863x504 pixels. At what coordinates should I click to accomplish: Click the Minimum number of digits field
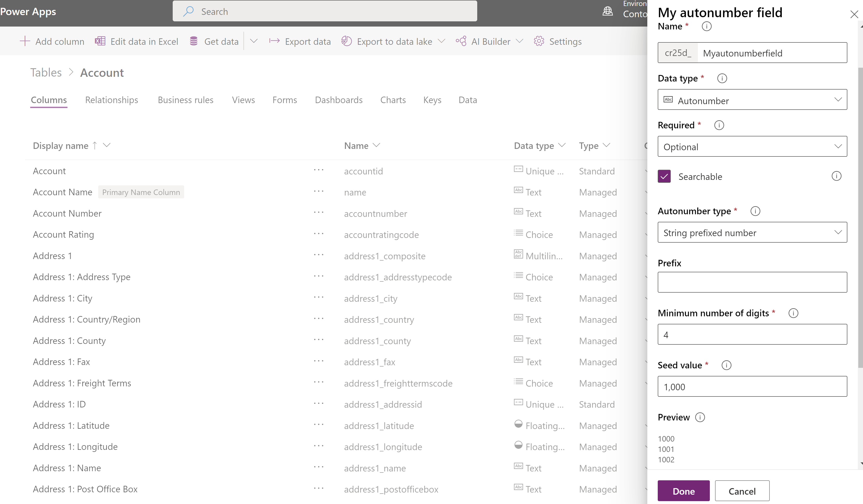click(x=752, y=334)
